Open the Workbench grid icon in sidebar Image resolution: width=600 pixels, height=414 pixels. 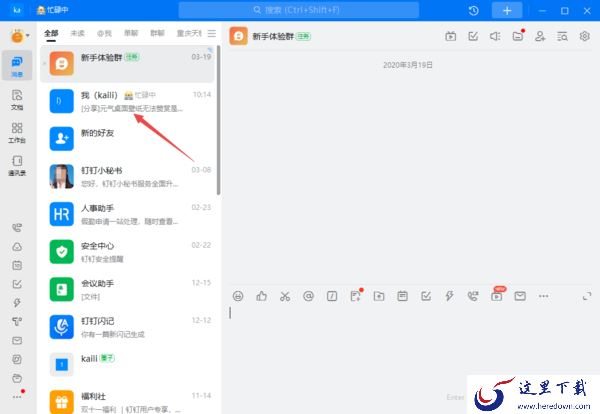17,133
